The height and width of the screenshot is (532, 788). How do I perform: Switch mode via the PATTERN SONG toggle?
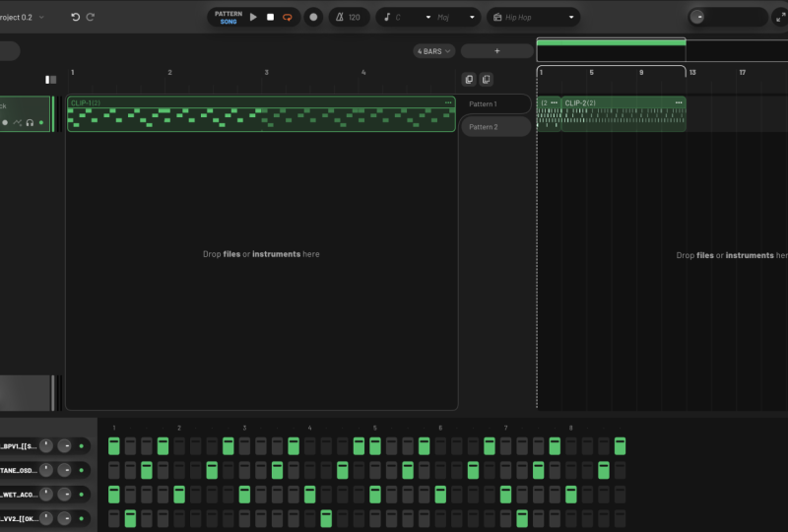pyautogui.click(x=229, y=17)
